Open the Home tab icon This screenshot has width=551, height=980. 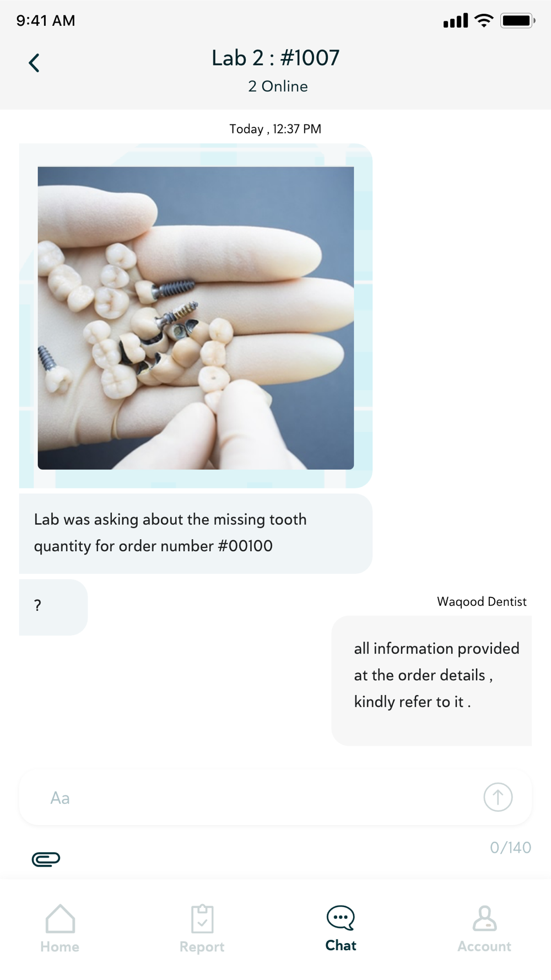pos(60,918)
